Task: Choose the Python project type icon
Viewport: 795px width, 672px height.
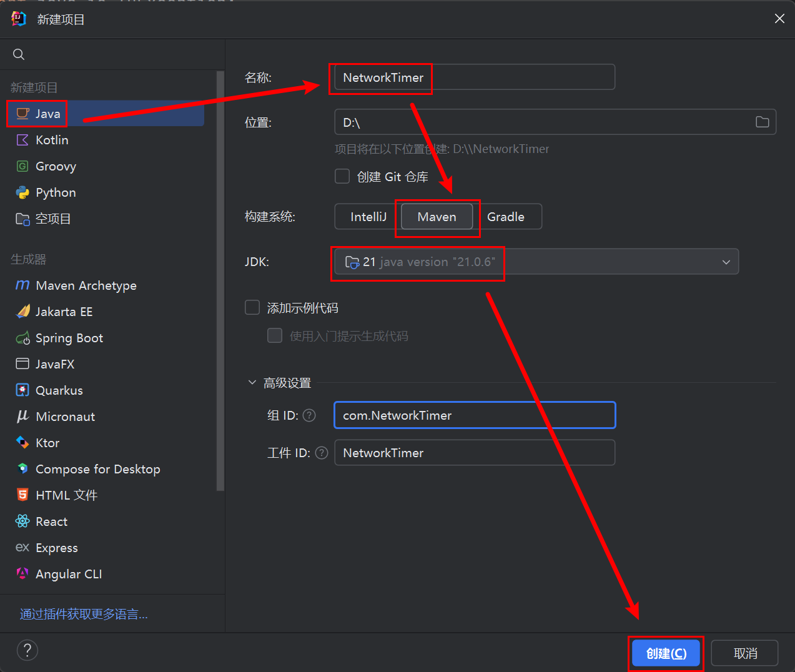Action: coord(22,192)
